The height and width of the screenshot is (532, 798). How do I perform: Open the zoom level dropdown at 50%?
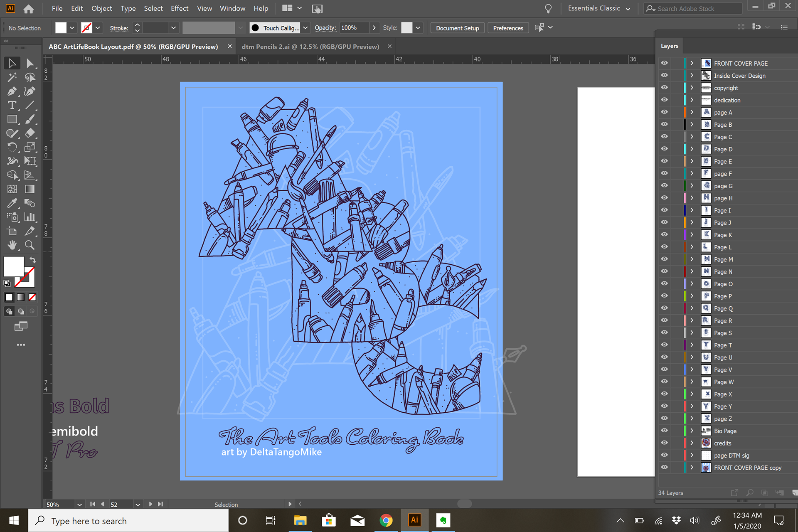[79, 504]
